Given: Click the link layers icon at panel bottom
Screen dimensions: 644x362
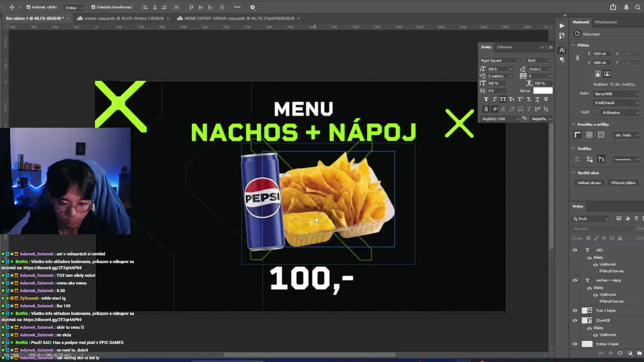Looking at the screenshot, I should pyautogui.click(x=601, y=353).
